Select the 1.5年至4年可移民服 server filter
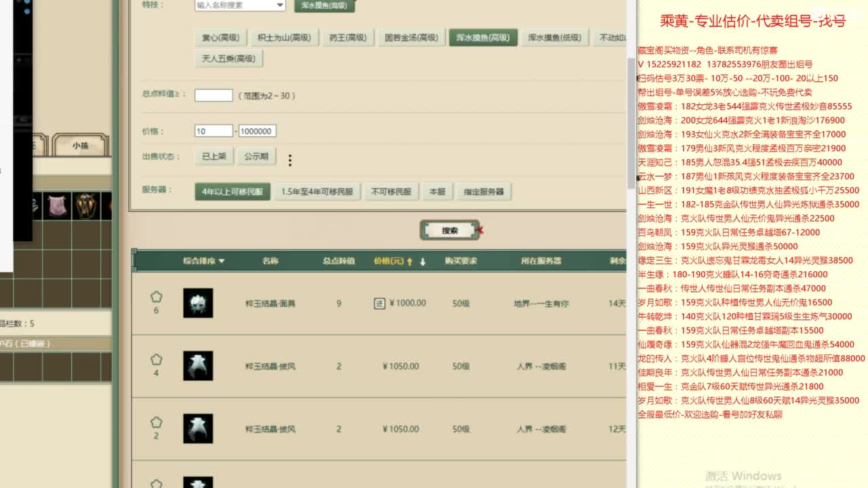Screen dimensions: 868x488 pyautogui.click(x=317, y=192)
